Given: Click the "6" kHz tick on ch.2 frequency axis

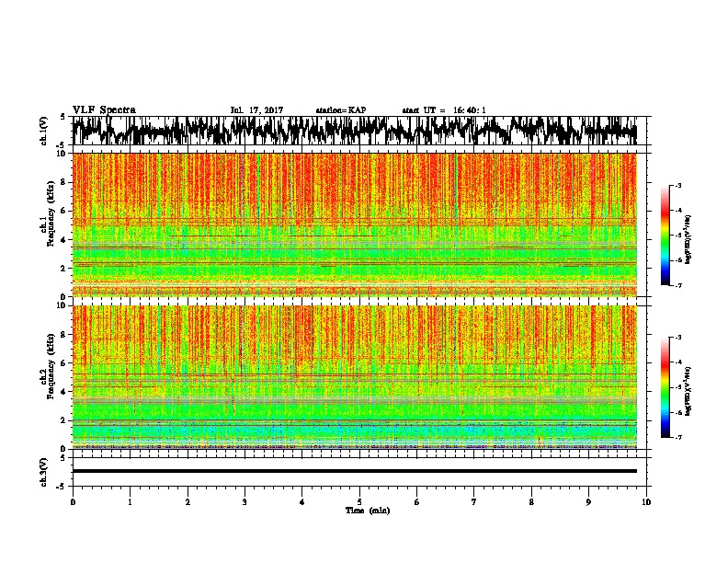Looking at the screenshot, I should tap(64, 362).
